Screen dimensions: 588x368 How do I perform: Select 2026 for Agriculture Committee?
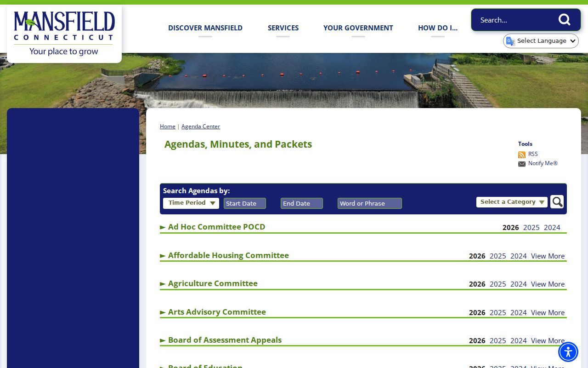pyautogui.click(x=477, y=284)
